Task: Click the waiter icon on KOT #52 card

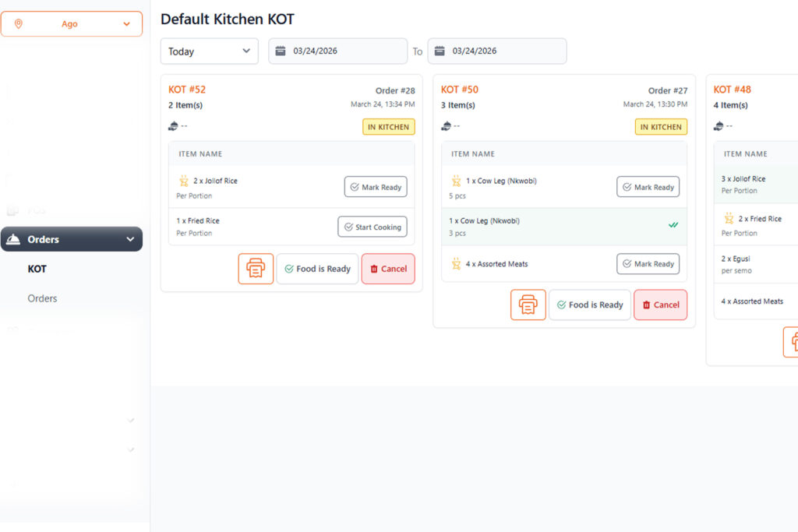Action: click(x=173, y=126)
